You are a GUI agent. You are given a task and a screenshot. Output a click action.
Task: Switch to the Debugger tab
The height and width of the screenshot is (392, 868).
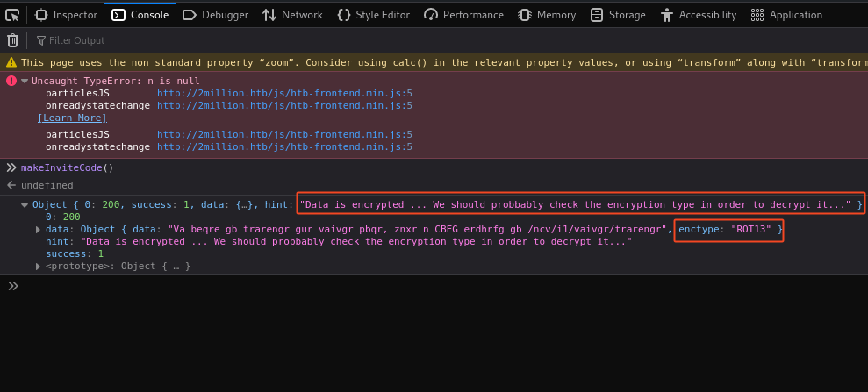215,15
